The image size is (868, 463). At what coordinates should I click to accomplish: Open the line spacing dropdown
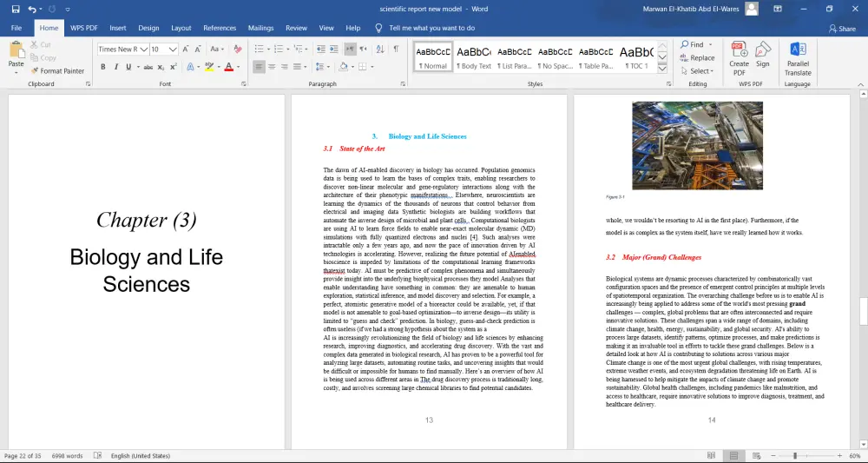[321, 67]
